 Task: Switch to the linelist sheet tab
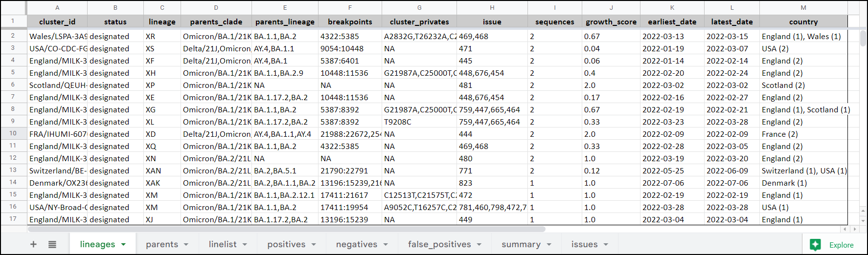(x=223, y=244)
